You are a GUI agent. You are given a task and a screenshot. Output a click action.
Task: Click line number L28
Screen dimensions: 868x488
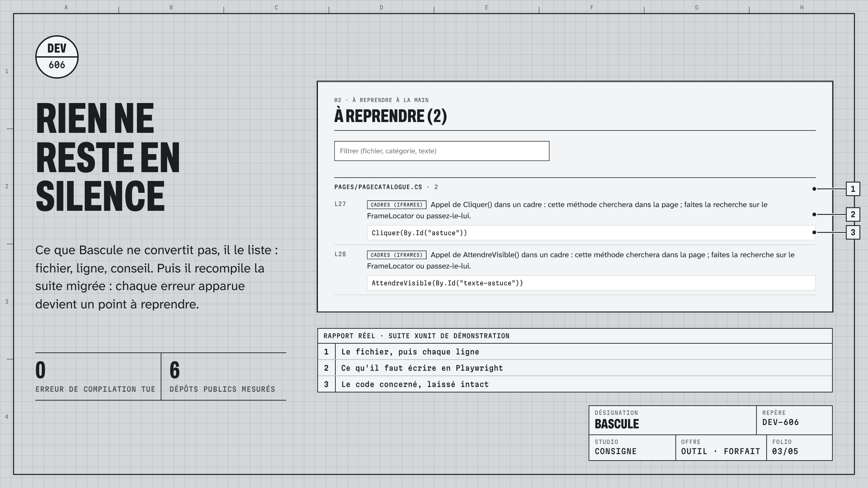340,254
